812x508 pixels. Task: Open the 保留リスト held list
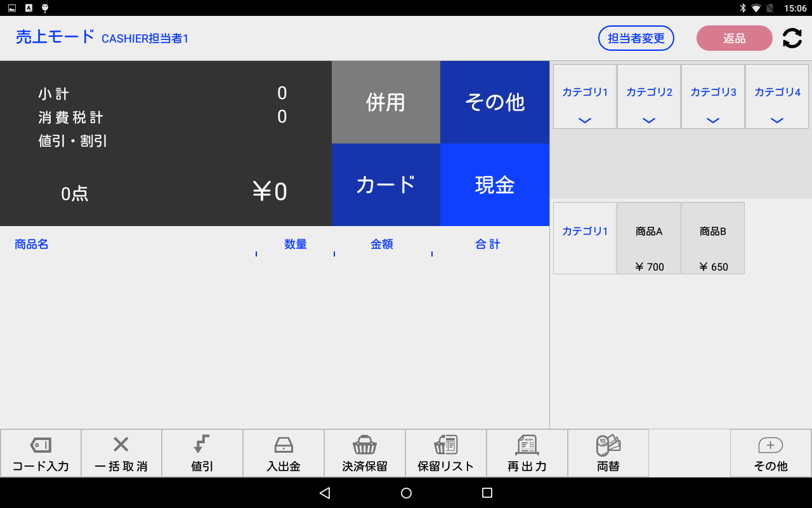pyautogui.click(x=446, y=453)
